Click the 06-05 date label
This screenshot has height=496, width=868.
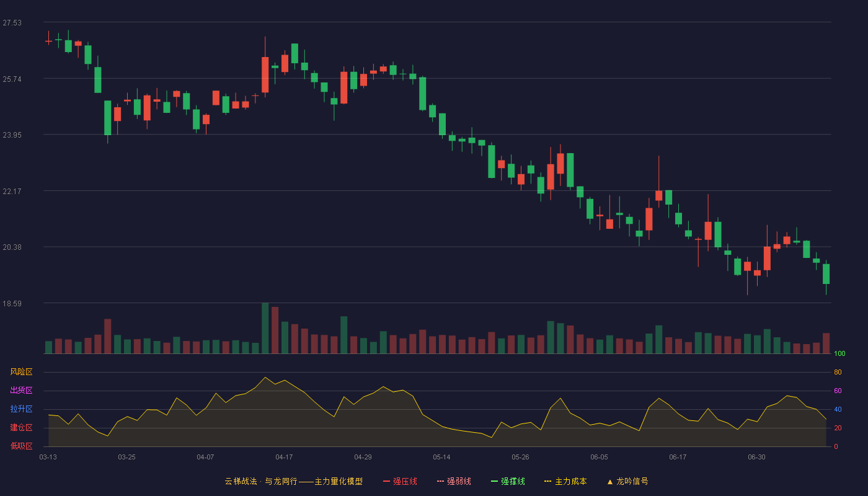pyautogui.click(x=599, y=457)
